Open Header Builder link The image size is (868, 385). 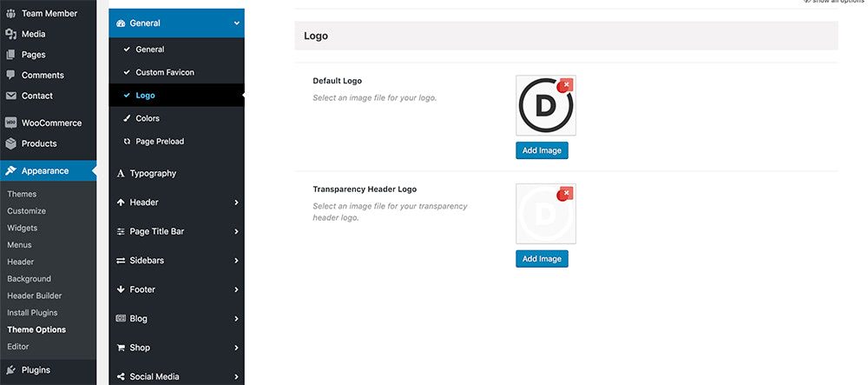35,295
